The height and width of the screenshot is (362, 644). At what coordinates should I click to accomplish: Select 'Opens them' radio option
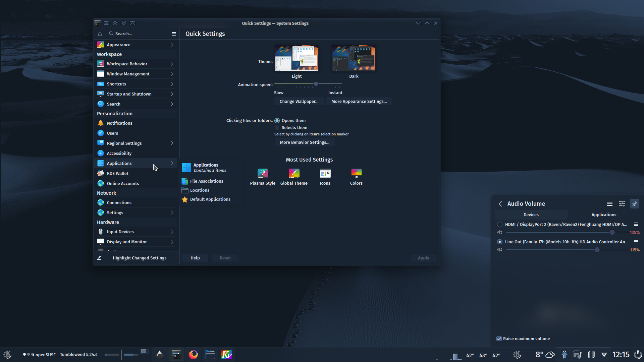(x=277, y=121)
